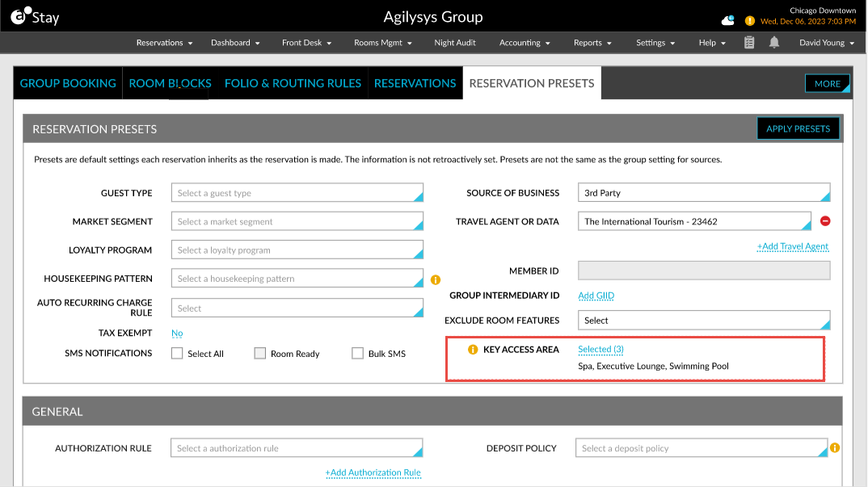Click the Agilysys Group title
Image resolution: width=868 pixels, height=487 pixels.
(x=433, y=17)
